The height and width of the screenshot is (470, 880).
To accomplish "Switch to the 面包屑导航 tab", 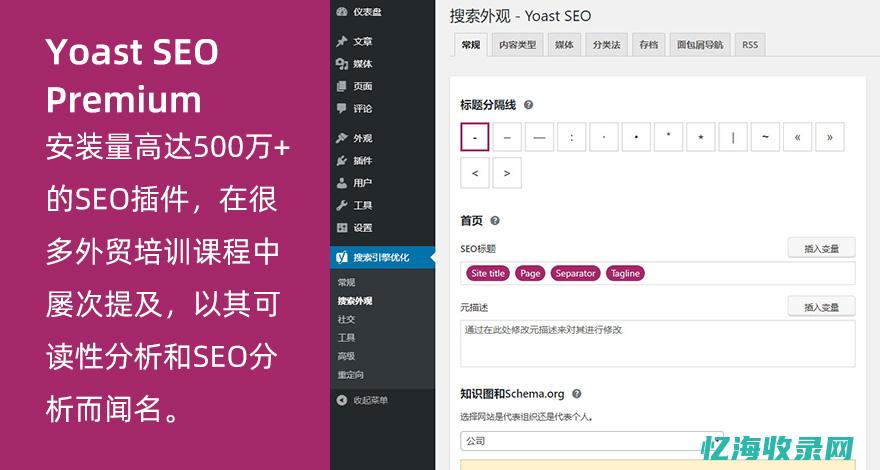I will pyautogui.click(x=700, y=45).
